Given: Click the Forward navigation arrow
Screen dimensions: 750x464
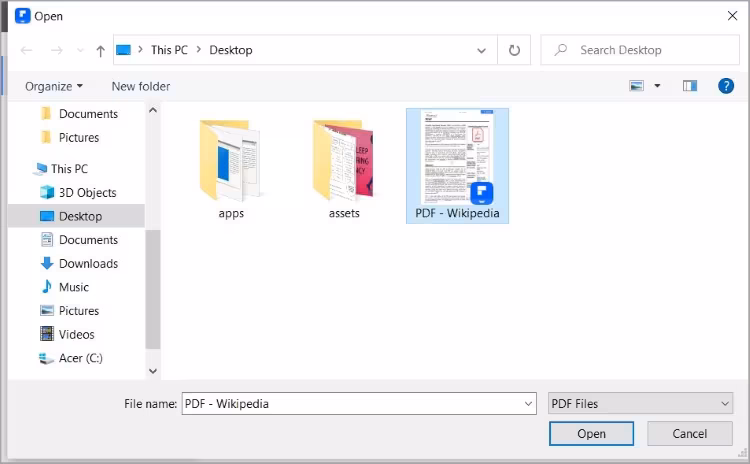Looking at the screenshot, I should point(56,50).
